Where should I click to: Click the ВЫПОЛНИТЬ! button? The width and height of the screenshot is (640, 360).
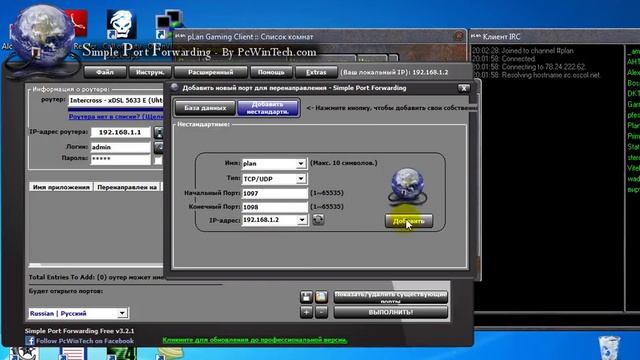[391, 312]
